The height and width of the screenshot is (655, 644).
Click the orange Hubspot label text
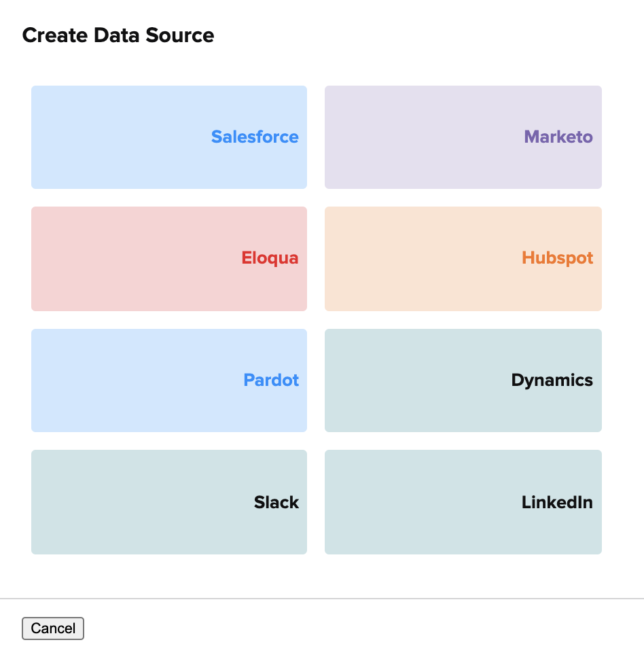(x=557, y=258)
